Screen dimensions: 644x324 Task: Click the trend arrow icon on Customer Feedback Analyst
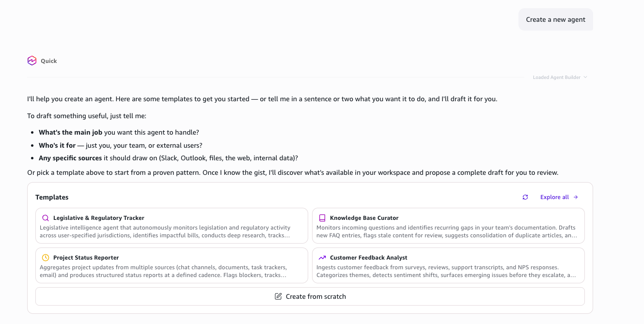pos(322,258)
